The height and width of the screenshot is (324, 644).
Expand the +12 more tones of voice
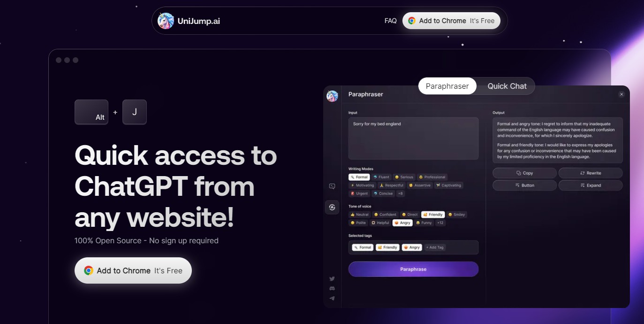440,223
